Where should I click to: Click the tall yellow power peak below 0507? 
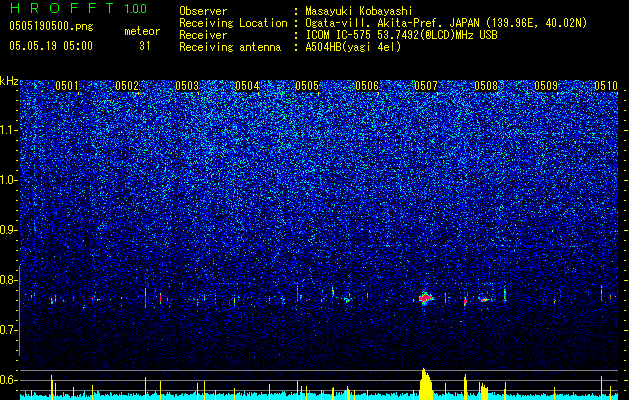[x=426, y=384]
